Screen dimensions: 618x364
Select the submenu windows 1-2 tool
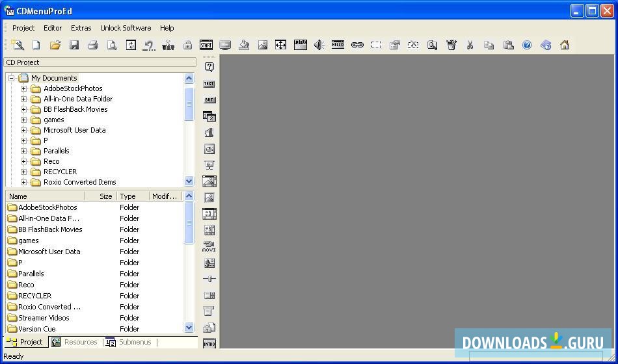pyautogui.click(x=209, y=116)
